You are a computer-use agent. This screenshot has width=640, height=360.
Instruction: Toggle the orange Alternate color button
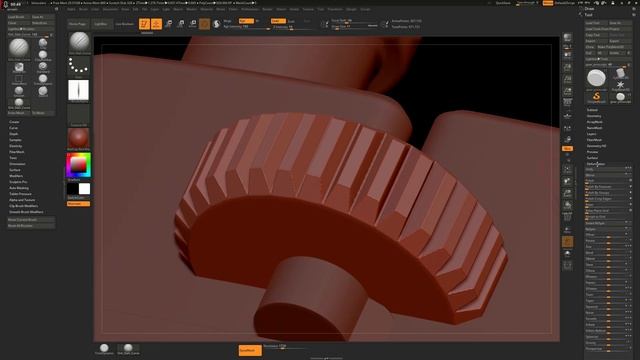(x=78, y=204)
